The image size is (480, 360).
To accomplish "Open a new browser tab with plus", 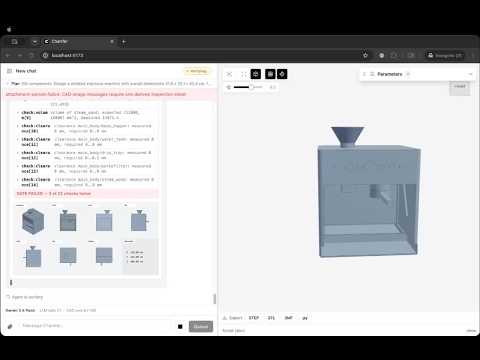I will point(124,42).
